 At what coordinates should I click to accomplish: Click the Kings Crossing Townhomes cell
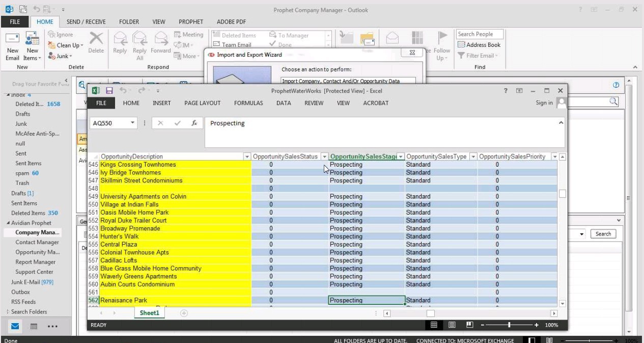pyautogui.click(x=175, y=165)
